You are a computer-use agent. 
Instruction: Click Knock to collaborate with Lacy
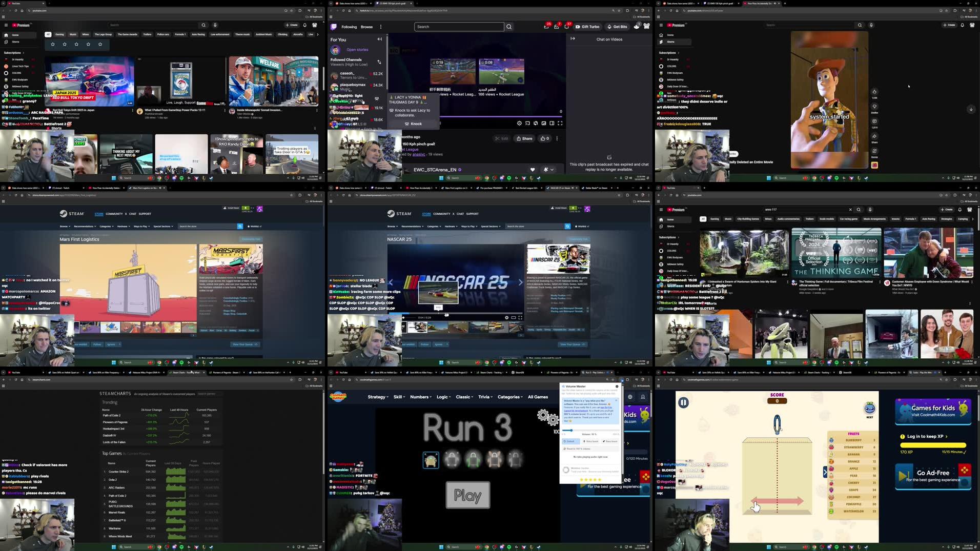pos(413,124)
